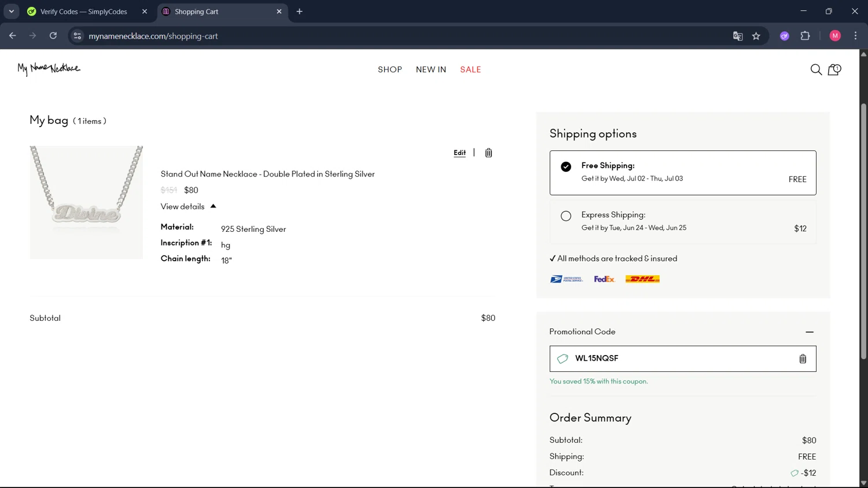Collapse the Promotional Code section

(810, 332)
